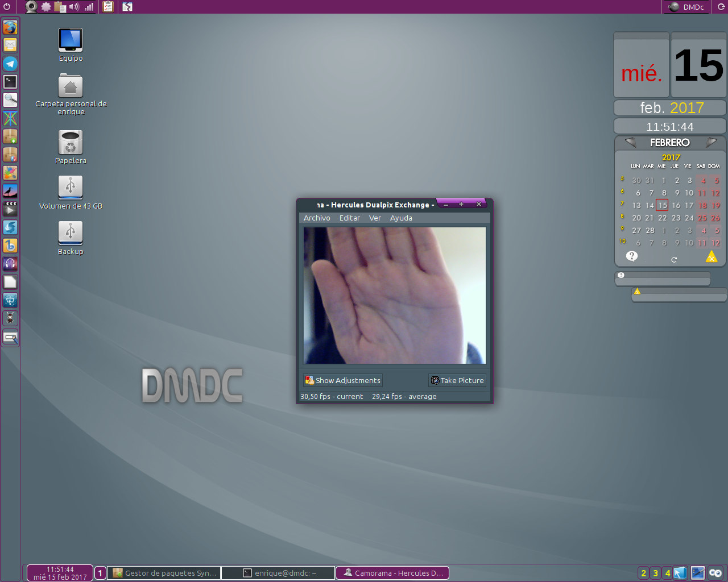Select day 22 in the February calendar

coord(662,218)
